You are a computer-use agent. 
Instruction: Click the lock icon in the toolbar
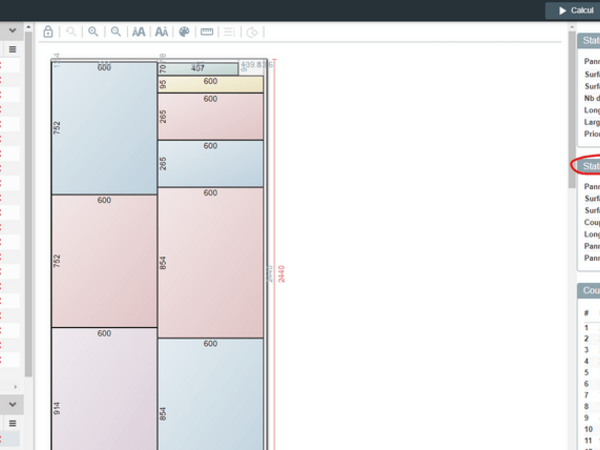pyautogui.click(x=48, y=32)
